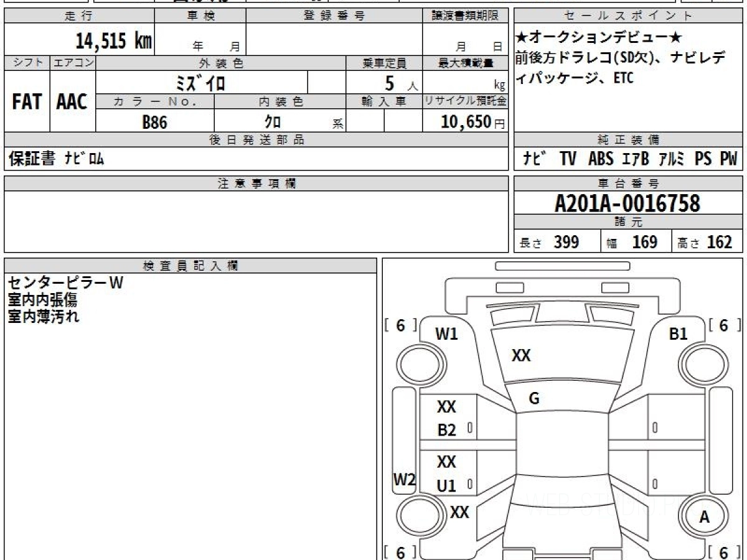Click the 譲渡書類期限 header

465,16
